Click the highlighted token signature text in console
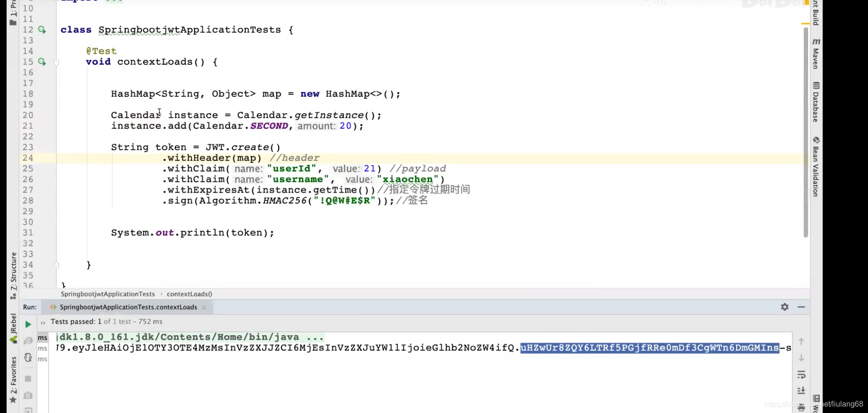Viewport: 868px width, 413px height. tap(650, 348)
